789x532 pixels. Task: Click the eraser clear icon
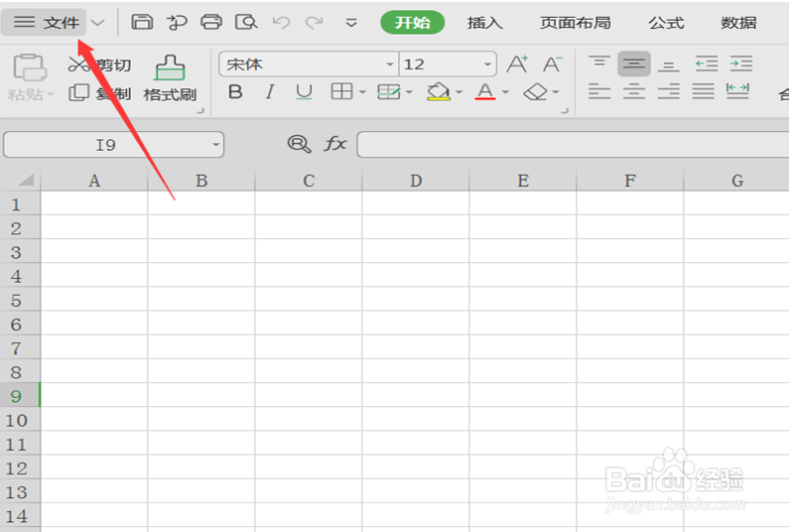coord(535,92)
